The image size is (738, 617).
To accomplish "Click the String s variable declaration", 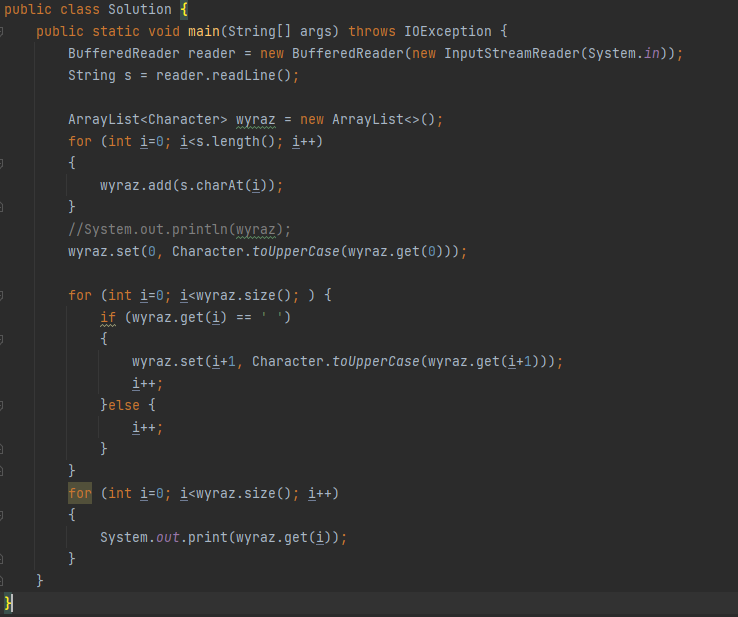I will click(x=91, y=76).
